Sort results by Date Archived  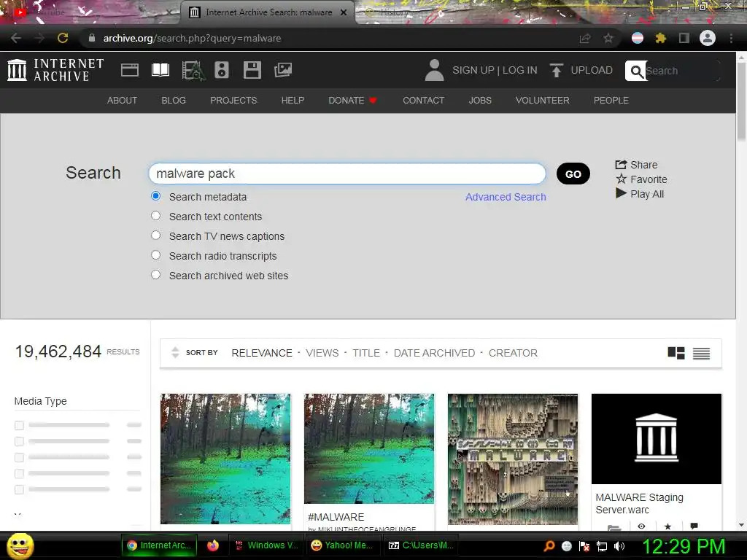pyautogui.click(x=434, y=353)
